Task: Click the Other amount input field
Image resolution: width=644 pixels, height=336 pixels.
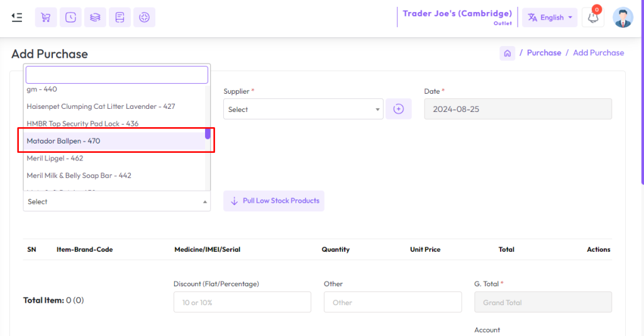Action: click(392, 302)
